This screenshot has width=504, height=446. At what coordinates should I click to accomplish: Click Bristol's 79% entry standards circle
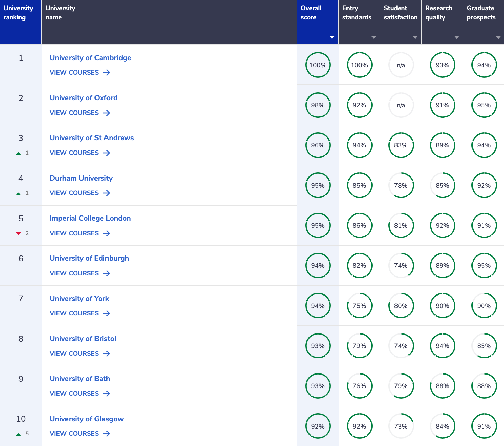tap(360, 346)
